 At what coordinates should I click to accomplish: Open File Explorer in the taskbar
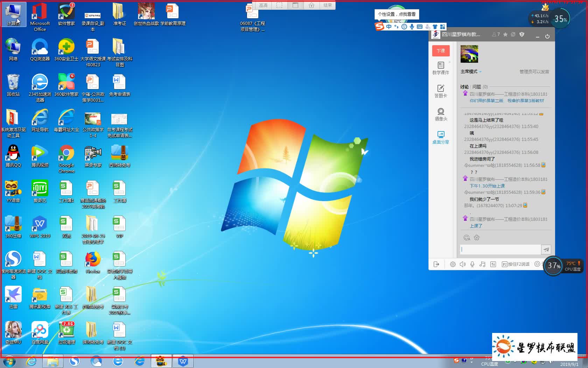coord(52,361)
